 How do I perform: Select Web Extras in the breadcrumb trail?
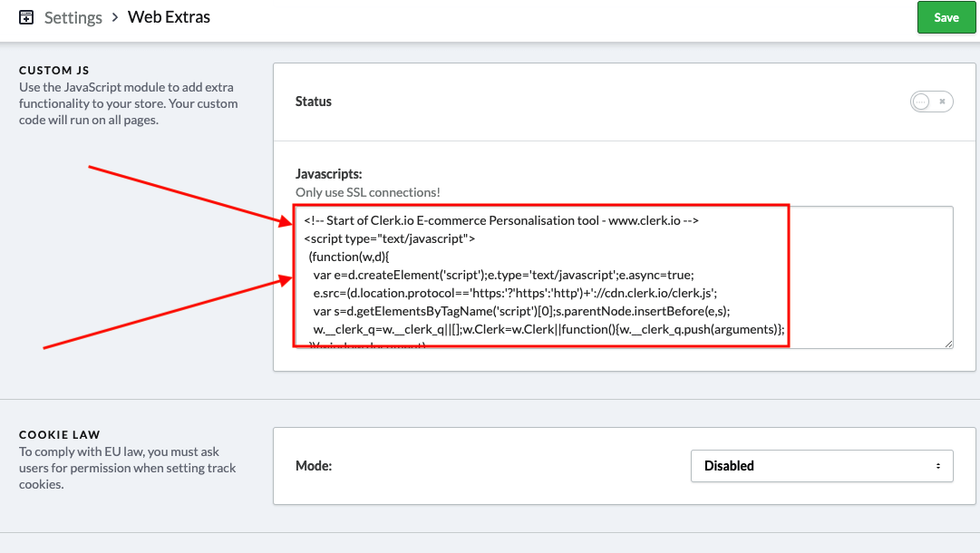click(169, 16)
